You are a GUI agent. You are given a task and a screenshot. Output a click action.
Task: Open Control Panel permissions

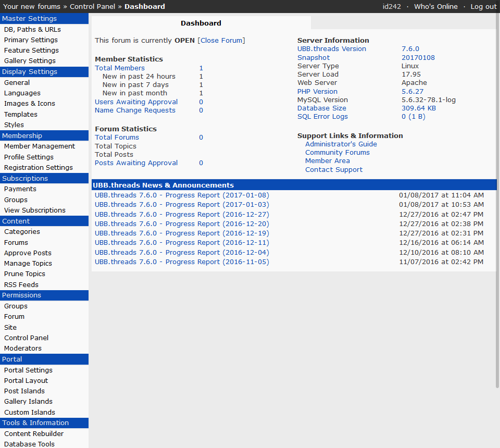26,338
